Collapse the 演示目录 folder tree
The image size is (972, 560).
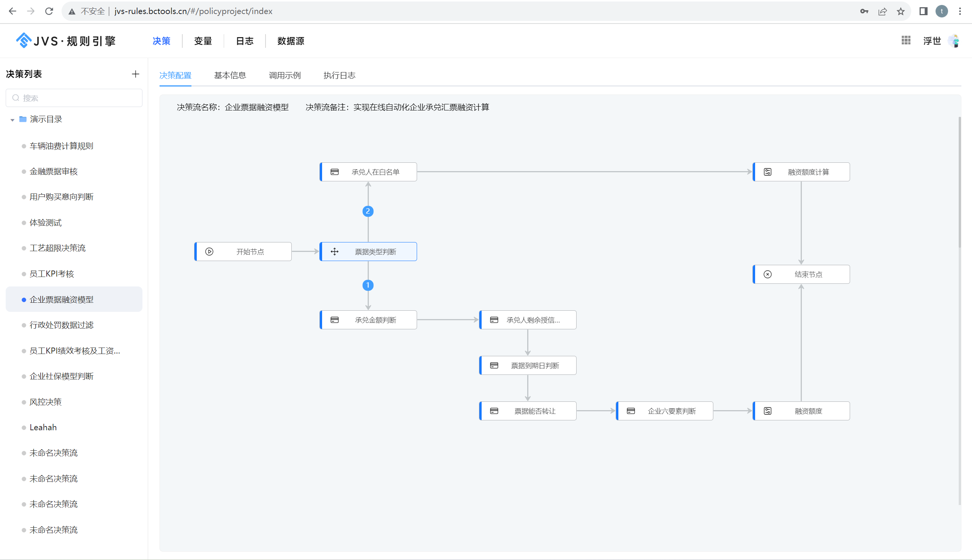pyautogui.click(x=12, y=120)
